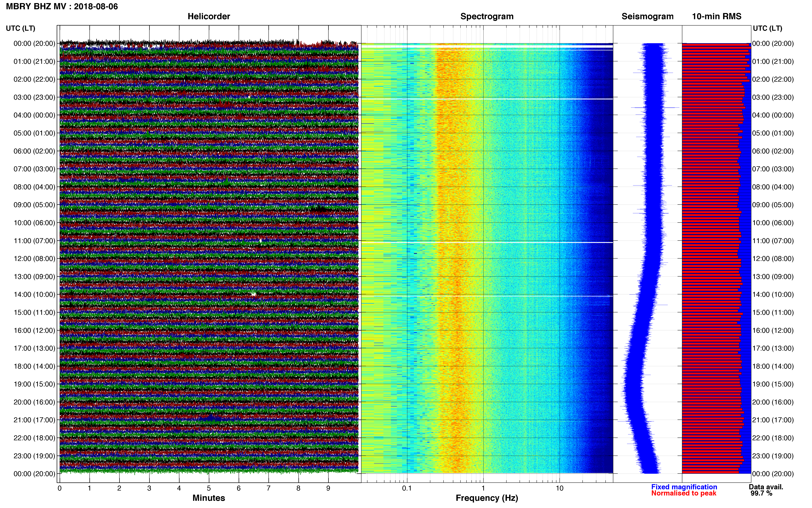Viewport: 812px width, 508px height.
Task: Click '10:00 (06:00)' beside the RMS panel
Action: pos(773,223)
